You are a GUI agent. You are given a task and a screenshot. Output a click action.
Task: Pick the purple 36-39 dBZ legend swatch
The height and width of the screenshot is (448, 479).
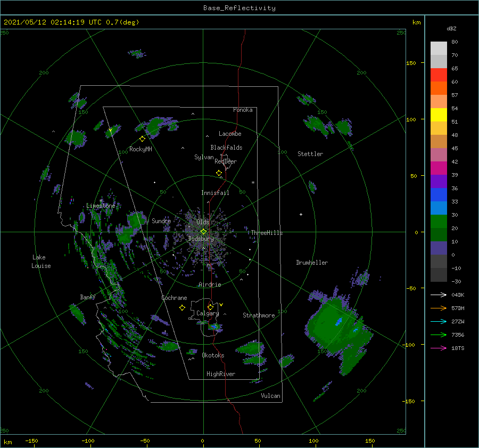439,181
